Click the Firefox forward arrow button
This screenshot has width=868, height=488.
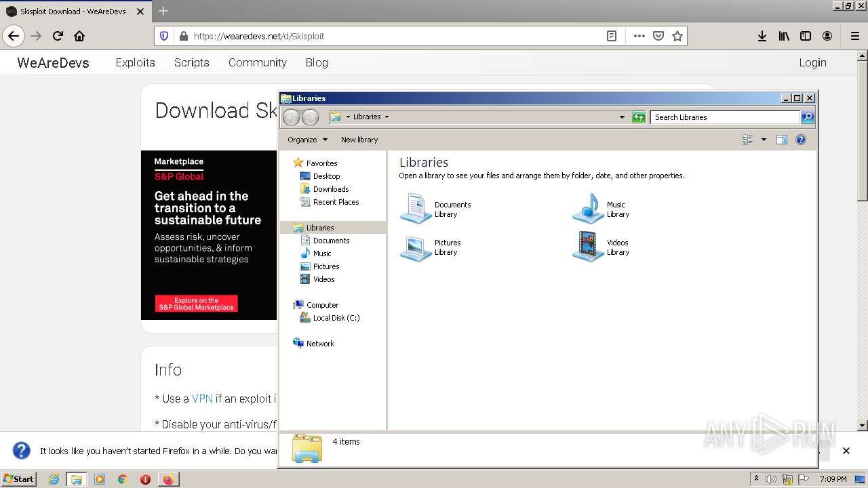(x=36, y=36)
